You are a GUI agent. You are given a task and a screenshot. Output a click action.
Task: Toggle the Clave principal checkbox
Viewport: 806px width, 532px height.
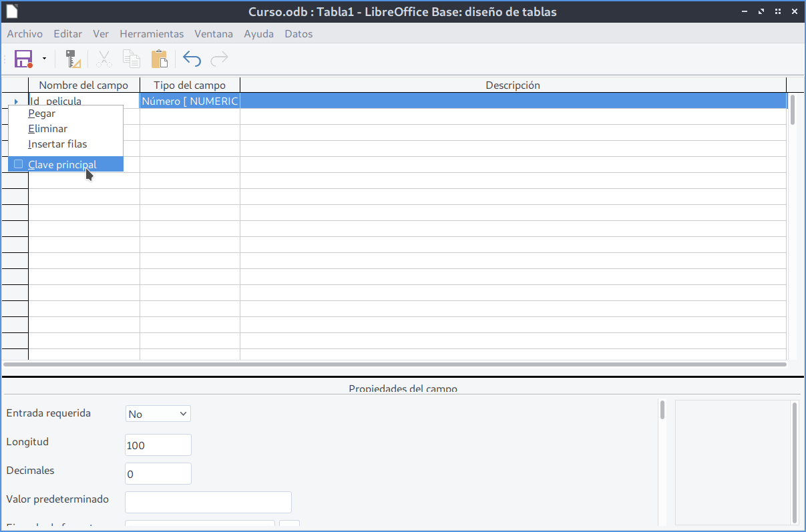pyautogui.click(x=19, y=164)
